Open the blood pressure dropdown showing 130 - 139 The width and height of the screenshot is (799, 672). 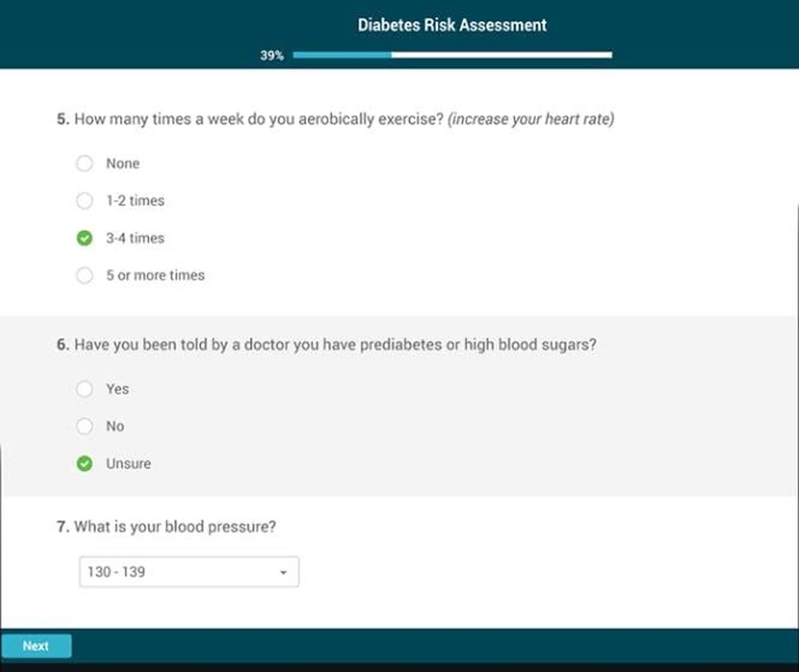(189, 571)
